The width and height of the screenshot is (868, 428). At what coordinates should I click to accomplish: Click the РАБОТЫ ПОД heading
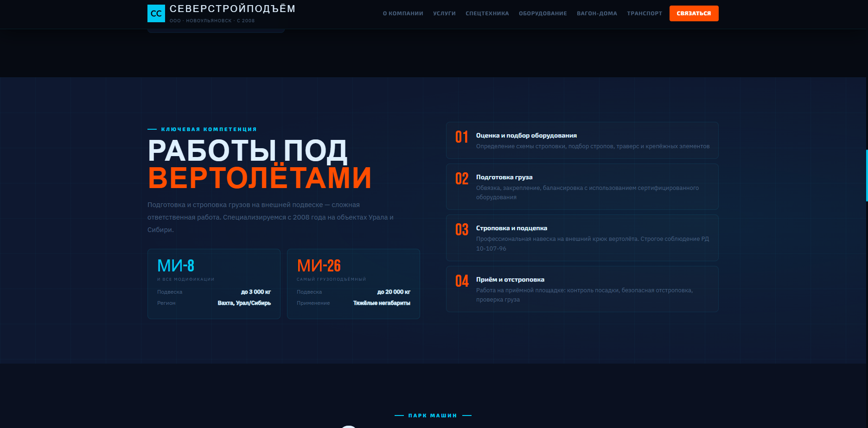click(247, 151)
